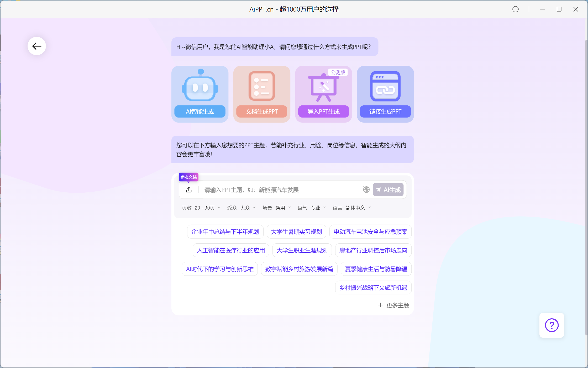Pick topic 大学生暑期实习规划

[296, 232]
